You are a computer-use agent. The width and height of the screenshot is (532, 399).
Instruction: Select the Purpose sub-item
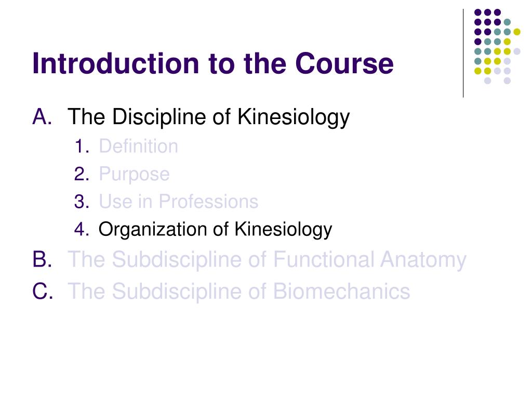pos(134,175)
